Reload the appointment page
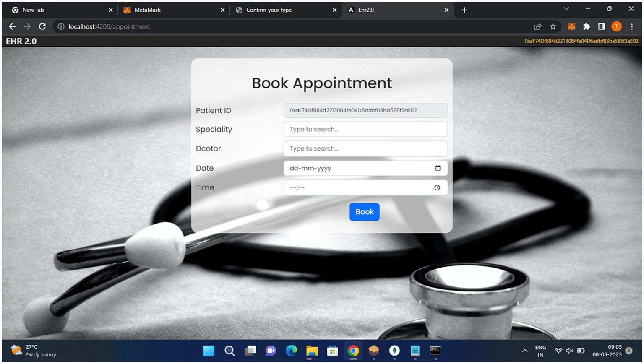Screen dimensions: 644x364 coord(42,26)
